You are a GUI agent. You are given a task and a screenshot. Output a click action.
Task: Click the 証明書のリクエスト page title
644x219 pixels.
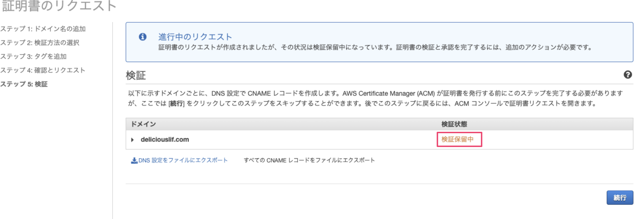coord(59,6)
